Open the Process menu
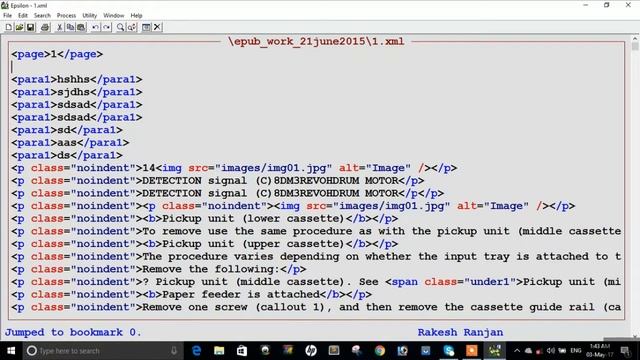Viewport: 640px width, 360px height. coord(66,16)
